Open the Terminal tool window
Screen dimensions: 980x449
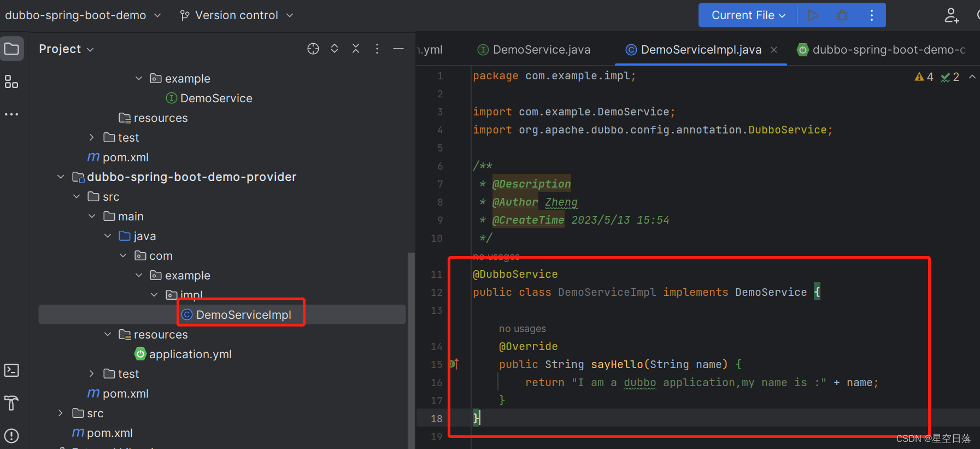click(x=11, y=370)
